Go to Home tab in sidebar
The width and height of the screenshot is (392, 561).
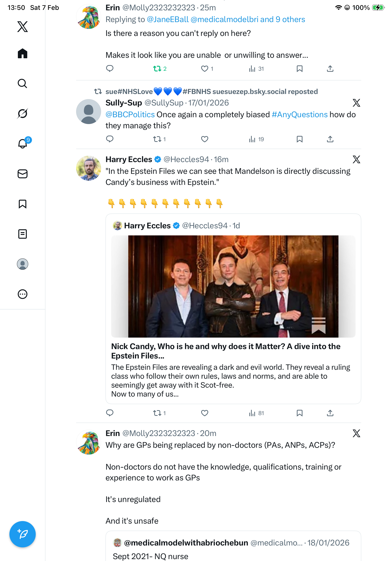(x=23, y=54)
